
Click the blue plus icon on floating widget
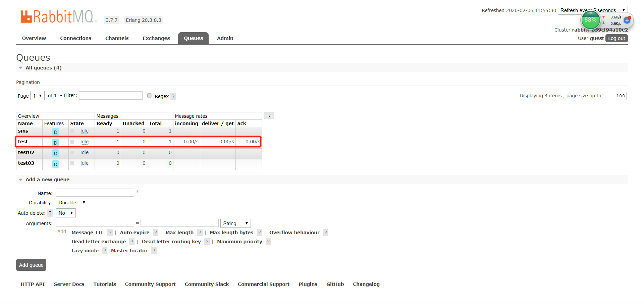point(627,20)
